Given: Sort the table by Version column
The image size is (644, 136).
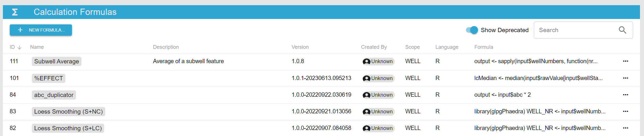Looking at the screenshot, I should coord(300,47).
